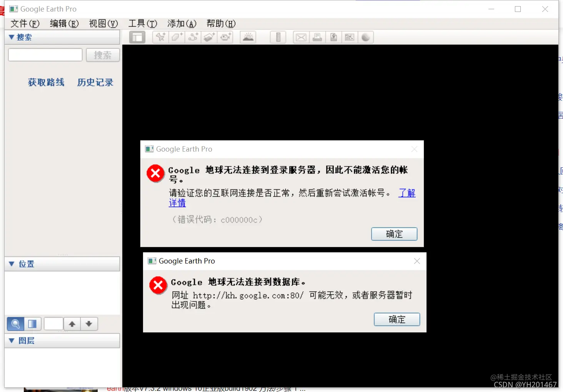Viewport: 563px width, 392px height.
Task: Click the small text field beside the arrow buttons
Action: 53,324
